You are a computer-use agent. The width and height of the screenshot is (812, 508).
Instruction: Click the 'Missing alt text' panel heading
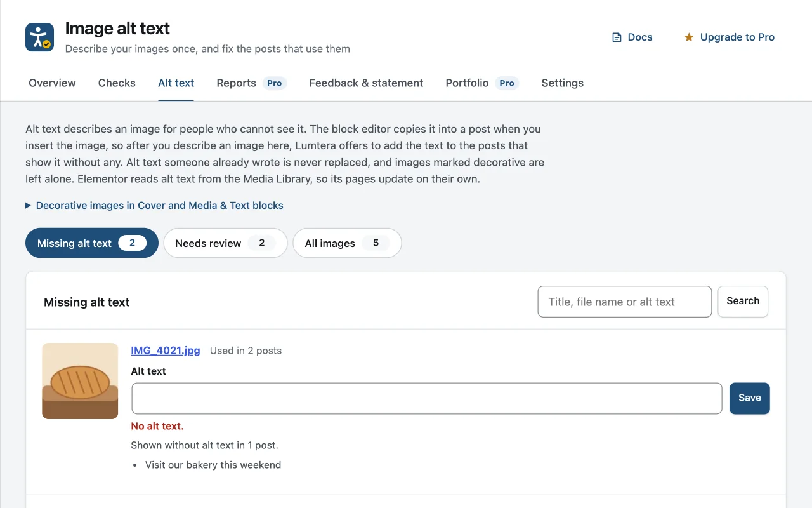click(x=87, y=302)
